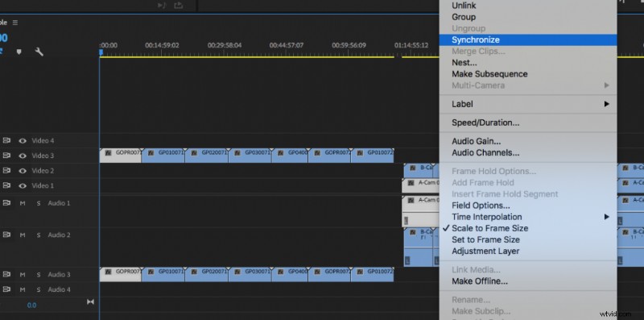Hide Video 2 track output with eye icon

[x=23, y=171]
